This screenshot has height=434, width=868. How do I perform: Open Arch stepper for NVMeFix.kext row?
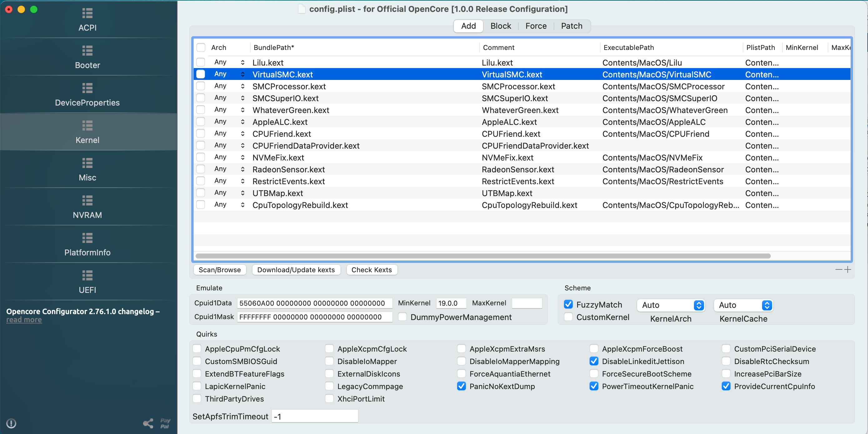[x=242, y=157]
